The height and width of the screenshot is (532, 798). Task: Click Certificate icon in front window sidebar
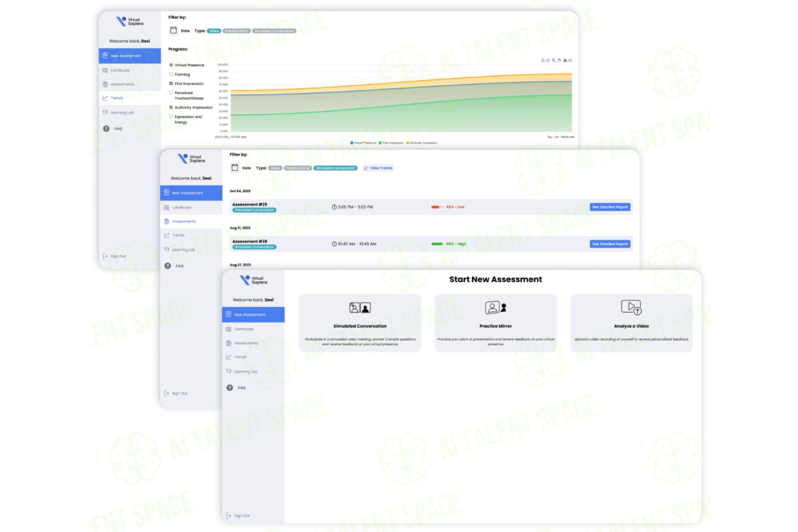(229, 329)
